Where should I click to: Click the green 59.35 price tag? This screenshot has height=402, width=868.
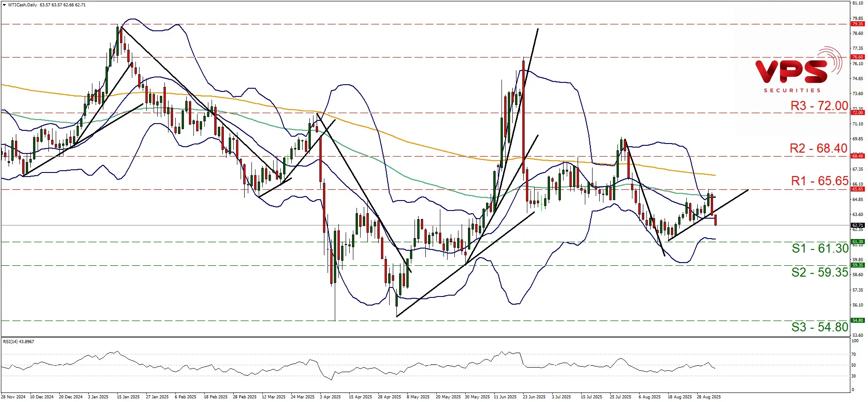point(857,265)
